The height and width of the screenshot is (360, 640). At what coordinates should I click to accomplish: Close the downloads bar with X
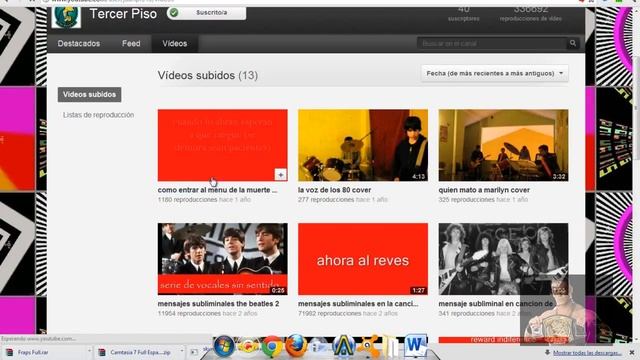pos(632,352)
